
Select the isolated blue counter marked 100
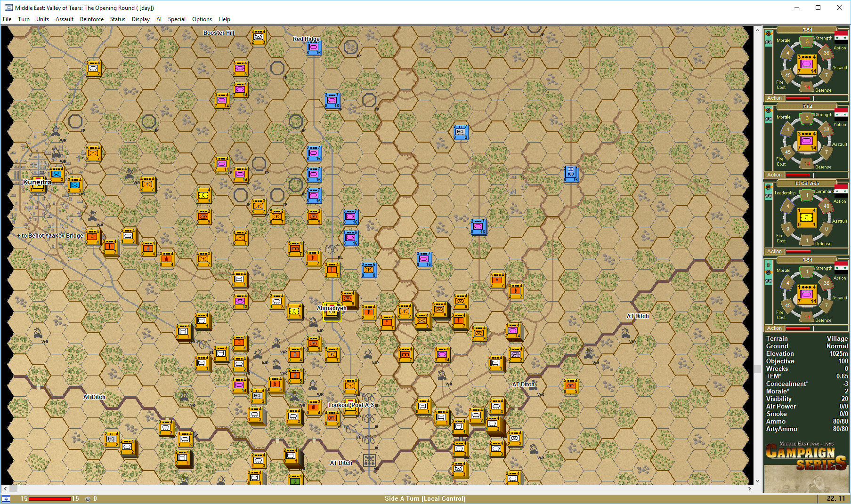[x=571, y=174]
